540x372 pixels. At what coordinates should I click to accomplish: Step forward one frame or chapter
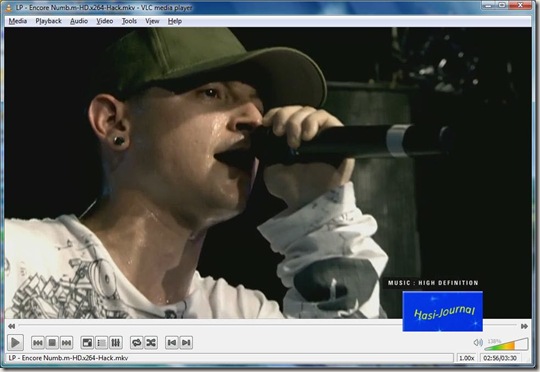(x=186, y=343)
